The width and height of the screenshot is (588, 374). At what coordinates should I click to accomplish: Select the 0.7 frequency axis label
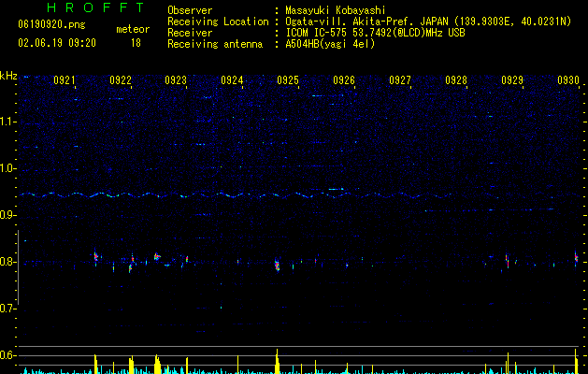(8, 309)
